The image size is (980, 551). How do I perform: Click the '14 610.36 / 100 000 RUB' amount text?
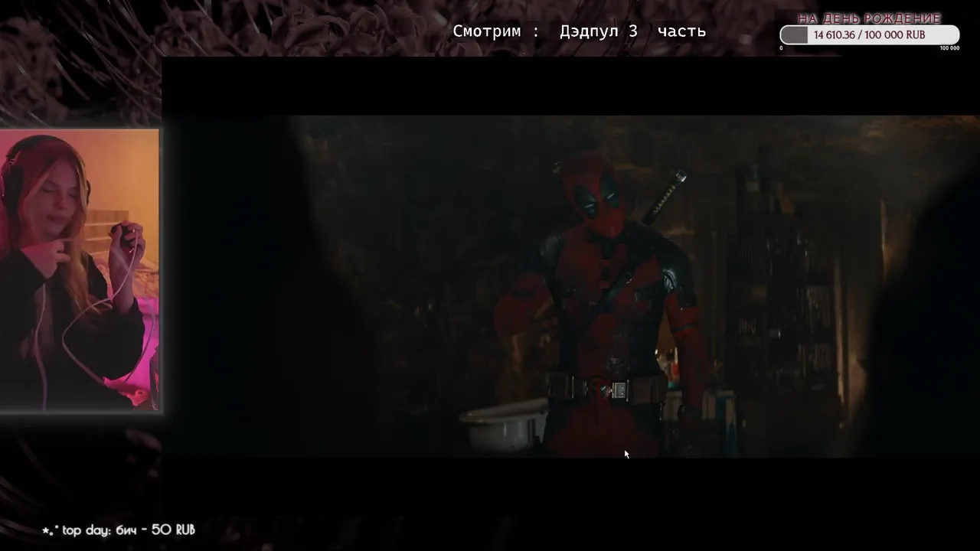point(869,35)
